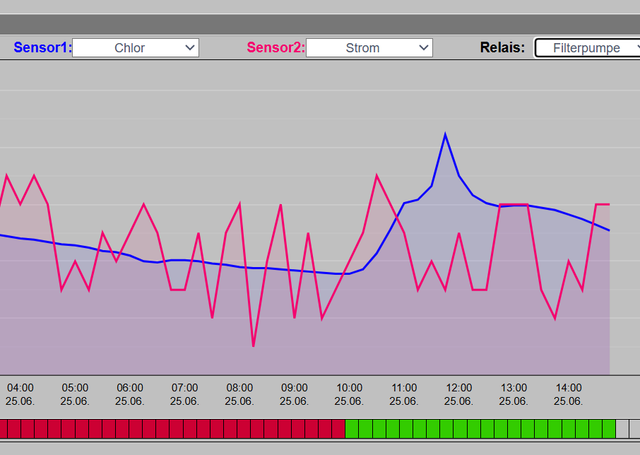Click the 11:00 25.06. time axis label

404,394
